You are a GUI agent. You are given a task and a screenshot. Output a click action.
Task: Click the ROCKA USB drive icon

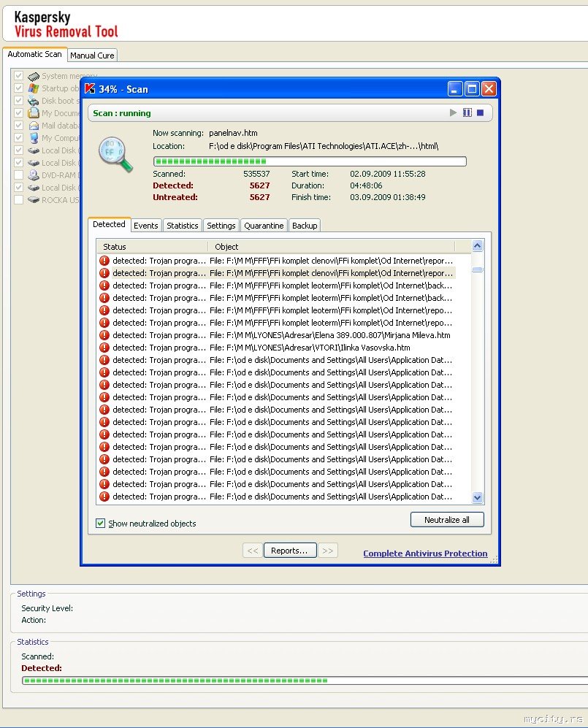[34, 200]
